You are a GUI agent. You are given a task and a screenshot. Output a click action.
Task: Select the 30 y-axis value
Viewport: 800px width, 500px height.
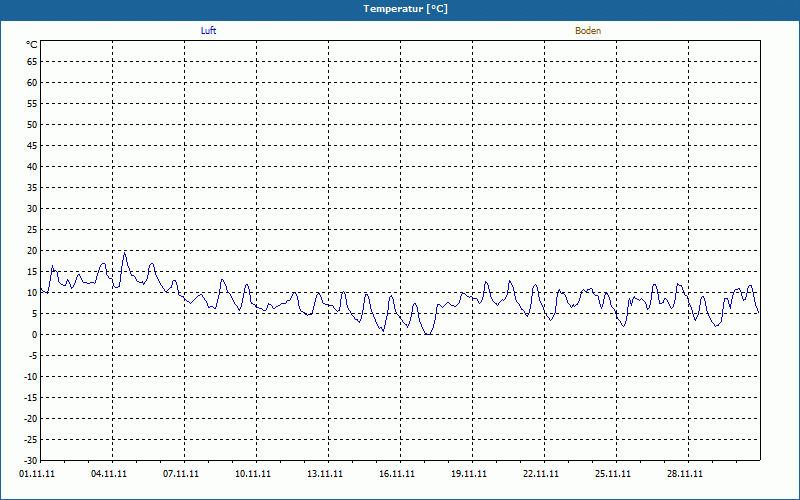[x=32, y=209]
